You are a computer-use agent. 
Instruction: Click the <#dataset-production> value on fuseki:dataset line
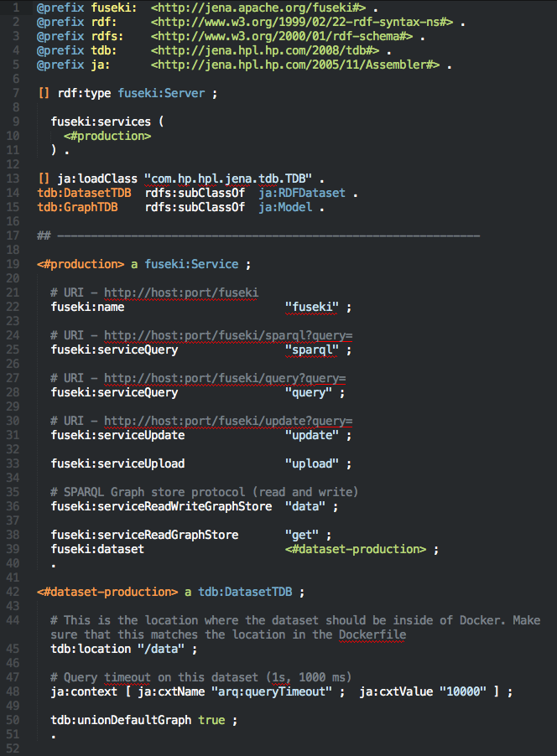tap(356, 549)
